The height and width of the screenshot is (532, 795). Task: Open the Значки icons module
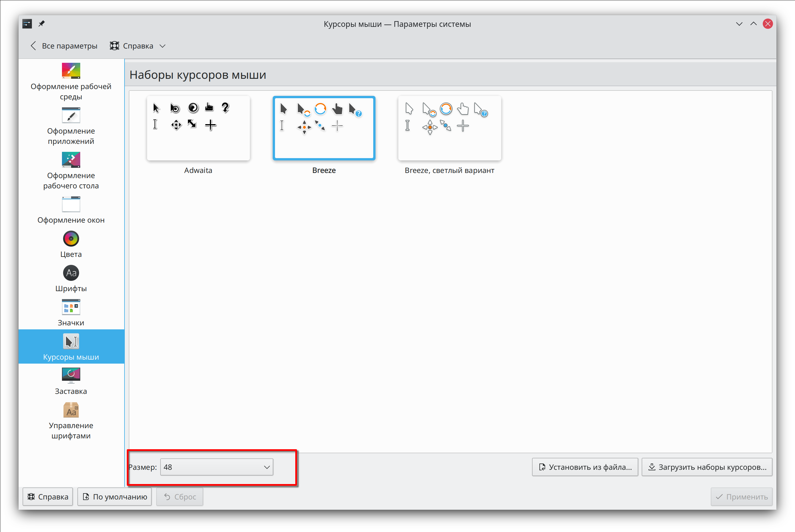click(x=71, y=307)
